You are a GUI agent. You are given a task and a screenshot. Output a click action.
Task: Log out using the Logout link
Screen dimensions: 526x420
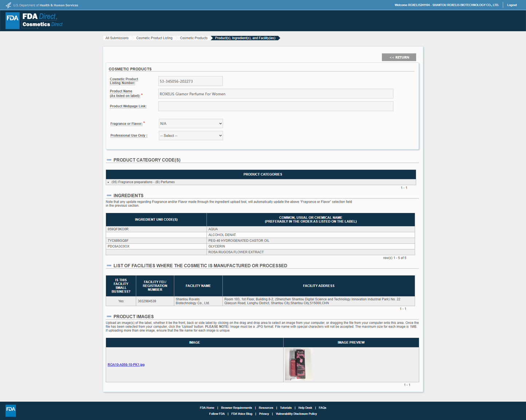pyautogui.click(x=512, y=5)
